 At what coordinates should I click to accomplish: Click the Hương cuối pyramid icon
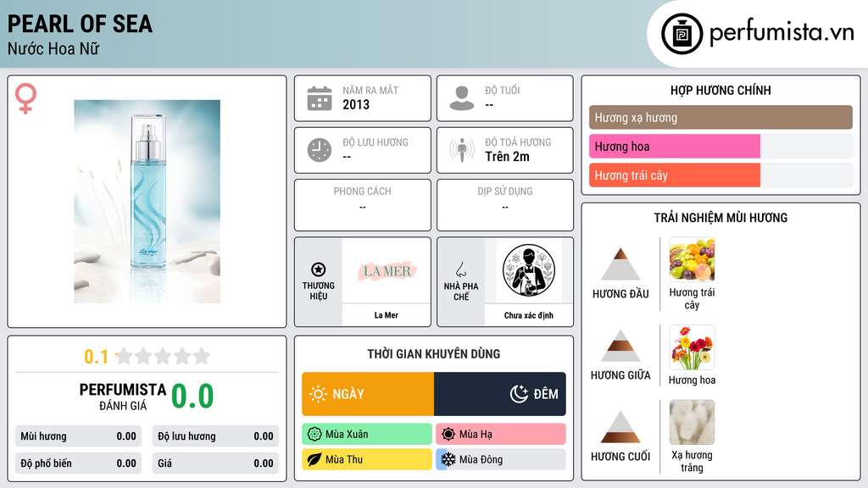pyautogui.click(x=620, y=427)
